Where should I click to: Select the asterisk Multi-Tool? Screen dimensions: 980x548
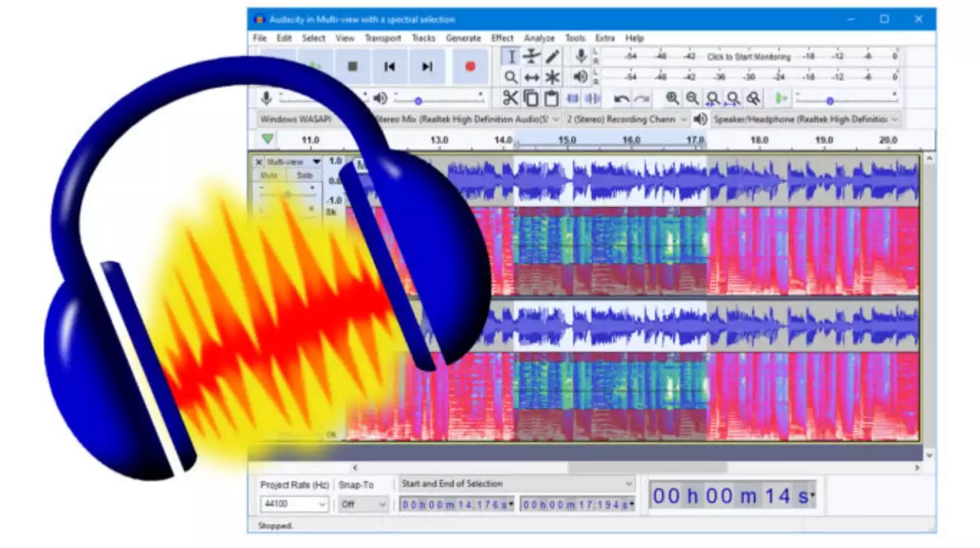tap(552, 77)
